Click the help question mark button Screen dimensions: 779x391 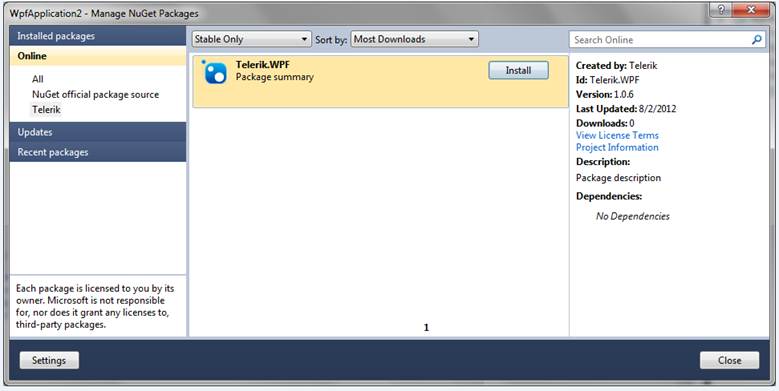point(720,10)
